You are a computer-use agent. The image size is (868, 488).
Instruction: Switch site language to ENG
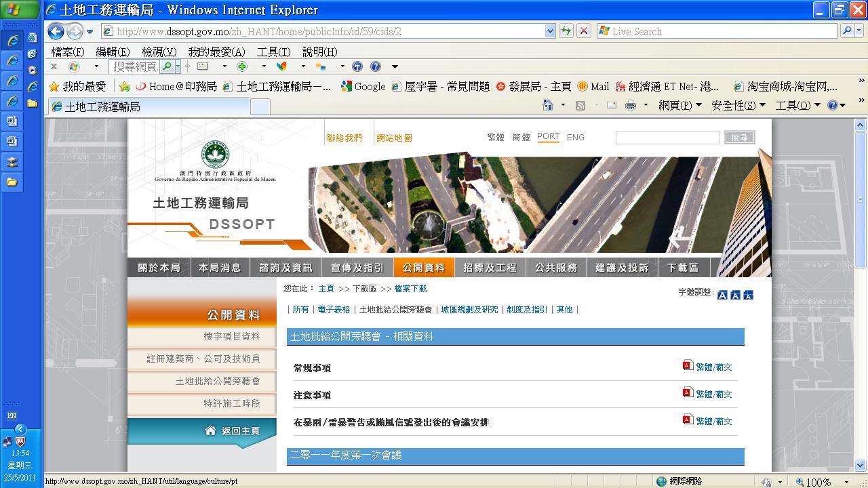point(575,137)
